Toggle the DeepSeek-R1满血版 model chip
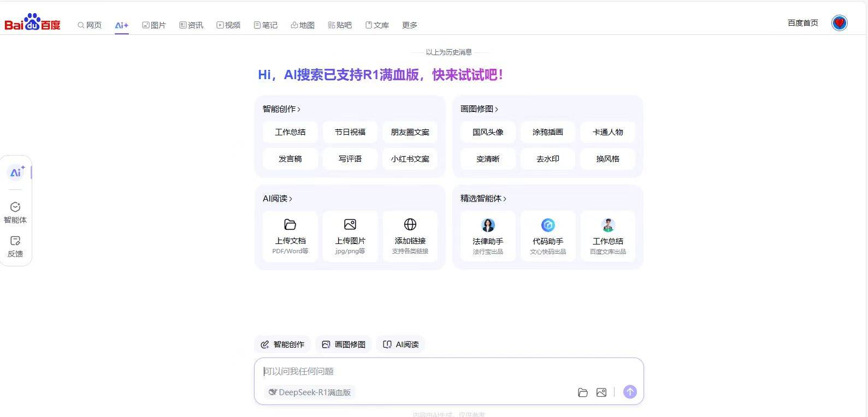 pyautogui.click(x=310, y=392)
